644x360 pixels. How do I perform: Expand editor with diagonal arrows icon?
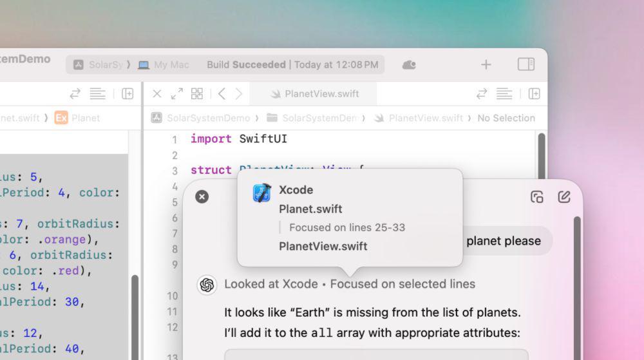176,93
